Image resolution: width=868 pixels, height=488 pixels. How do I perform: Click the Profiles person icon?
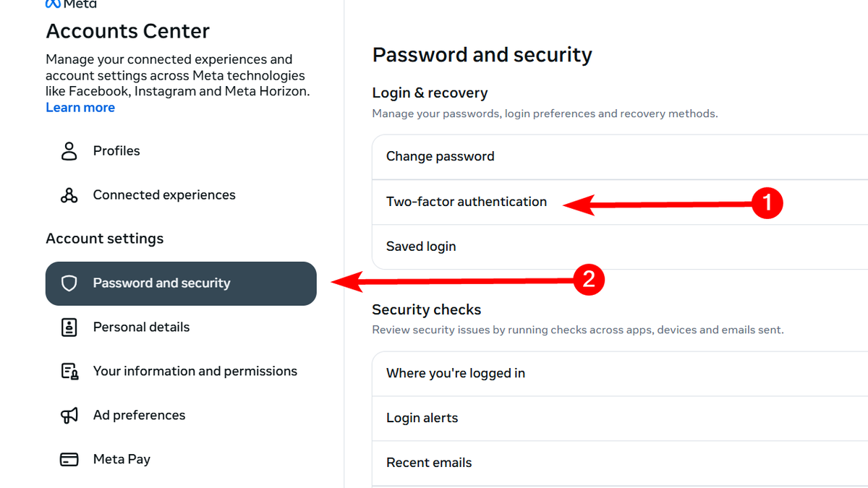tap(69, 151)
